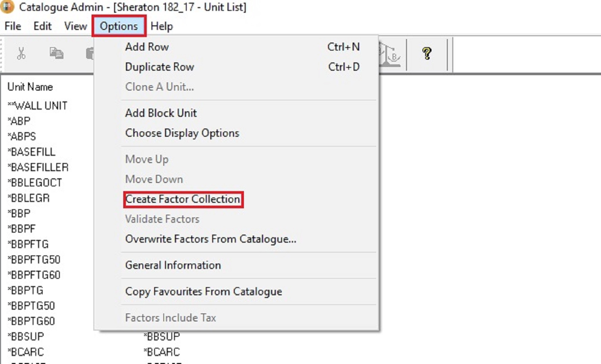This screenshot has height=364, width=601.
Task: Select the *ABP unit row
Action: pos(19,121)
